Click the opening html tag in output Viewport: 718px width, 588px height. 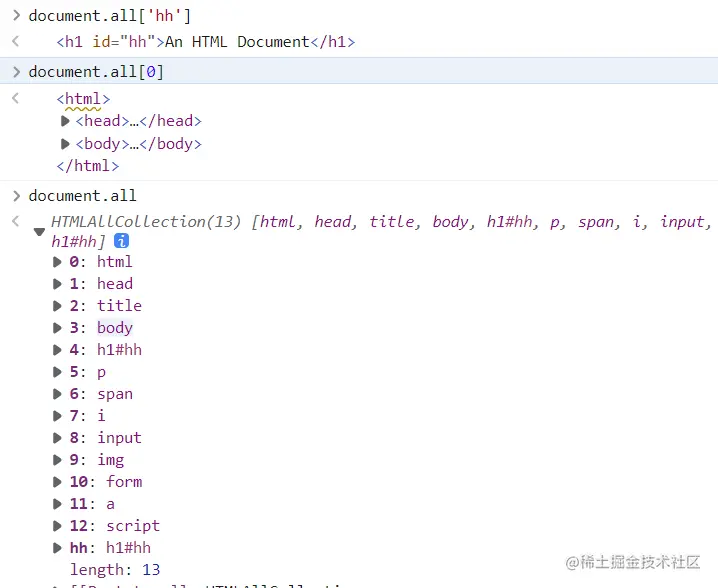click(x=83, y=99)
